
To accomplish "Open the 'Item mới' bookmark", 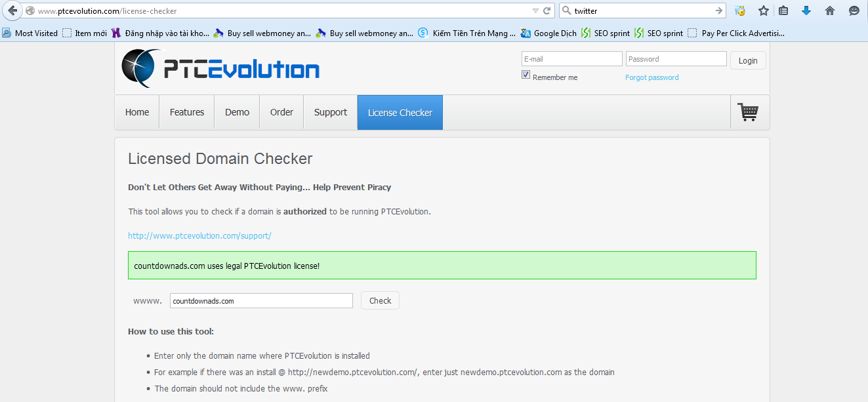I will (85, 33).
